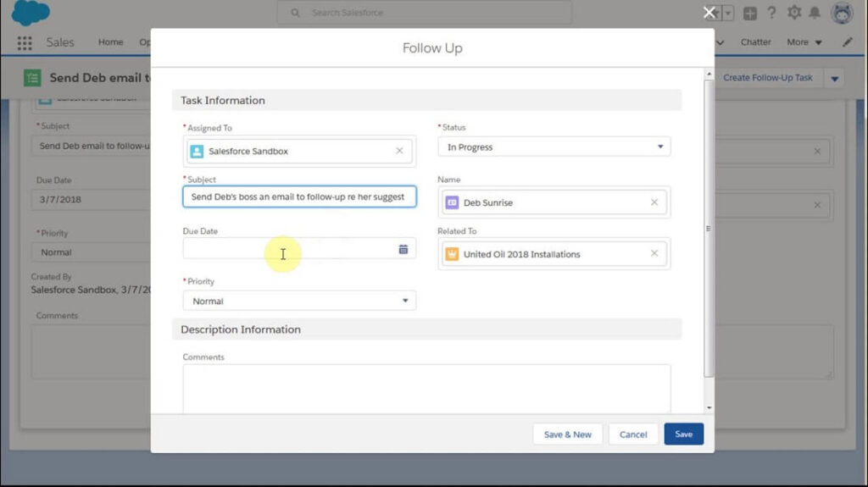Screen dimensions: 868x487
Task: Click the Deb Sunrise contact icon
Action: point(452,202)
